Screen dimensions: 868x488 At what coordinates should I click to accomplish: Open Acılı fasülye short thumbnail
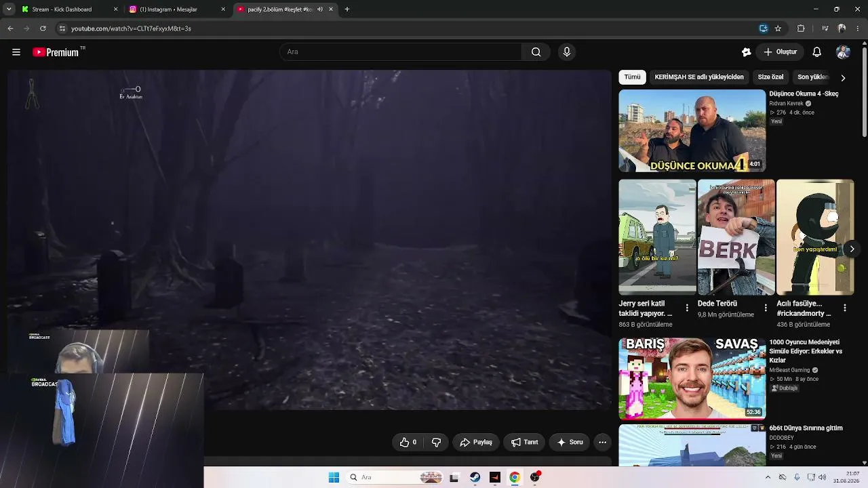point(815,237)
